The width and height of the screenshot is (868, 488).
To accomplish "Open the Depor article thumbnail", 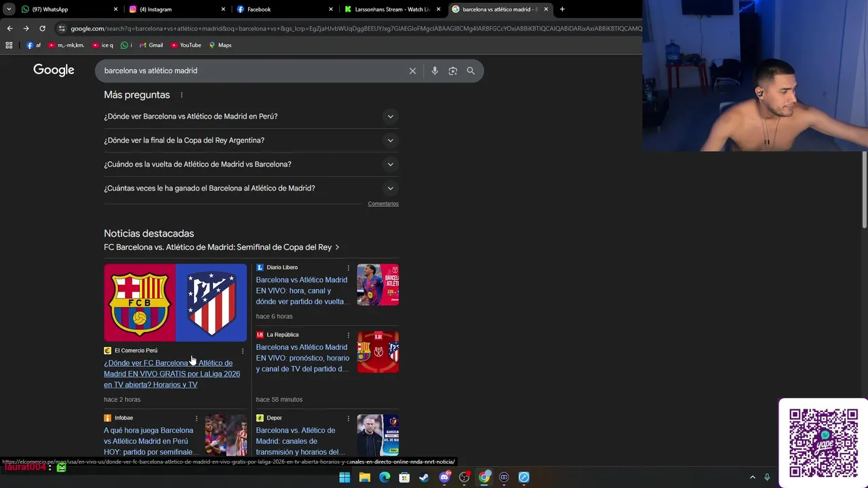I will [378, 435].
